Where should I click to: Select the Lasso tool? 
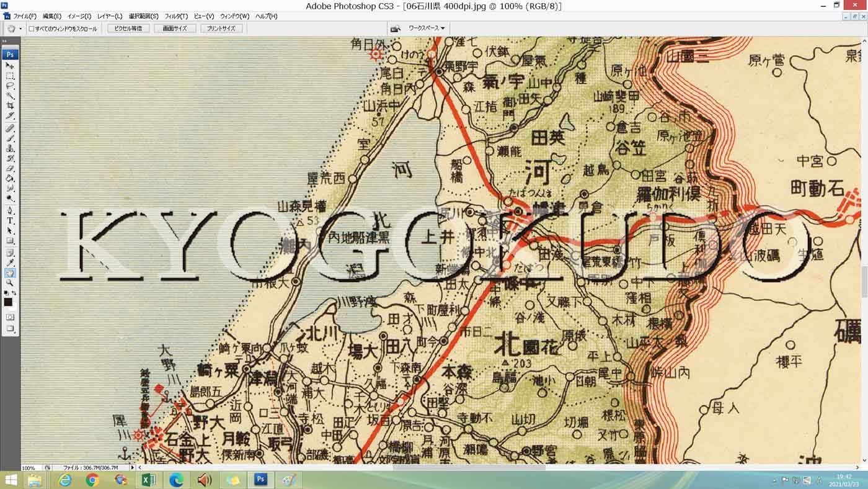(x=10, y=86)
